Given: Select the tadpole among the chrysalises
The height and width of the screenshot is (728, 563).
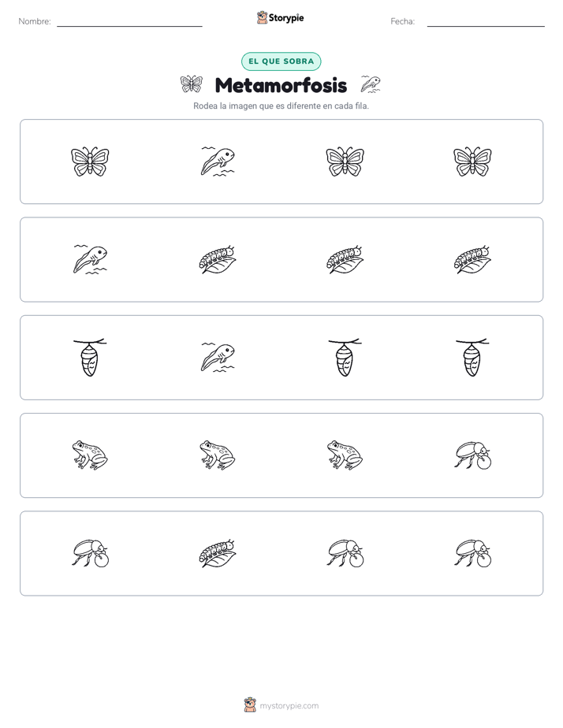Looking at the screenshot, I should [x=218, y=358].
